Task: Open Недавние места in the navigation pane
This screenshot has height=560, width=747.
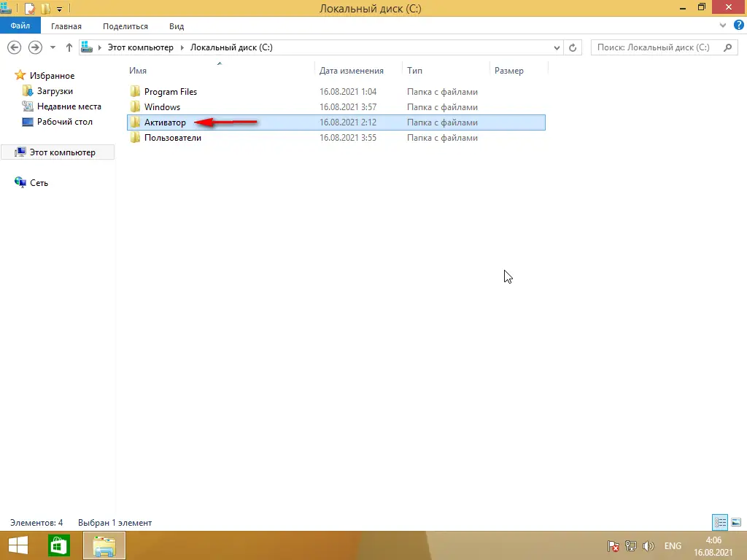Action: 69,106
